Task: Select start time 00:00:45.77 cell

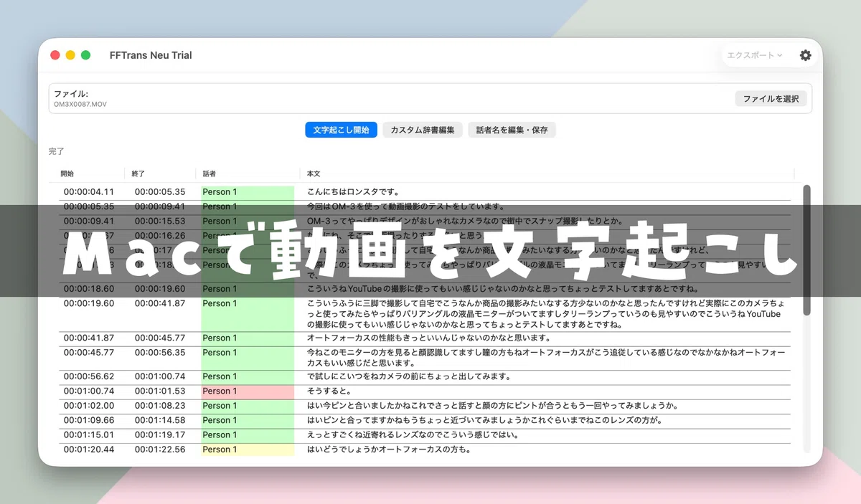Action: [89, 352]
